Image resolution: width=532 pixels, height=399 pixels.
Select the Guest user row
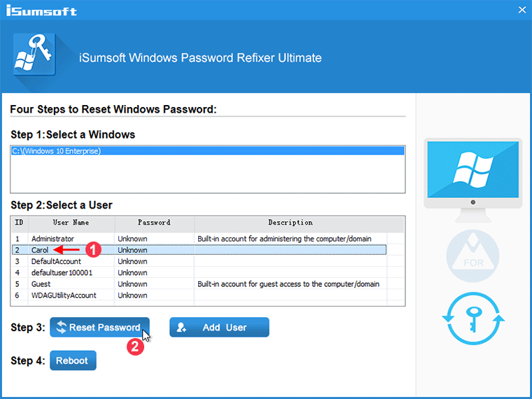click(x=199, y=284)
